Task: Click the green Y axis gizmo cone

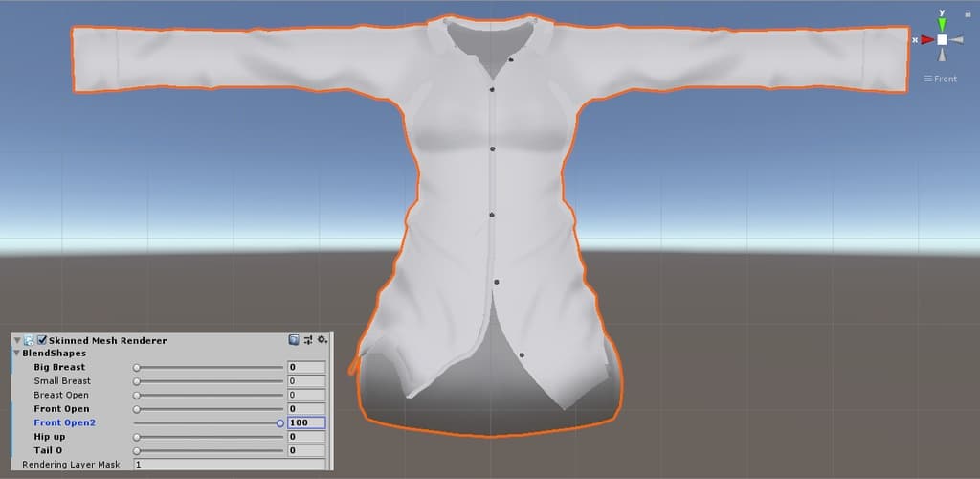Action: 942,24
